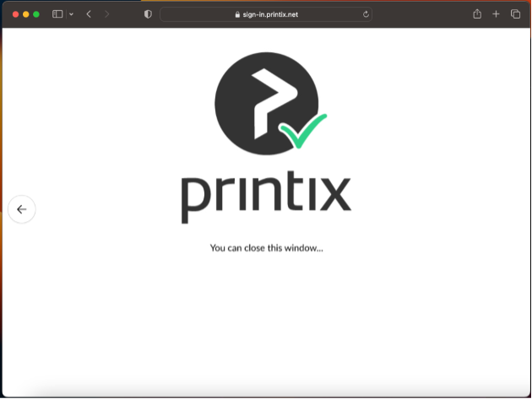Minimize the window with yellow button

(26, 14)
